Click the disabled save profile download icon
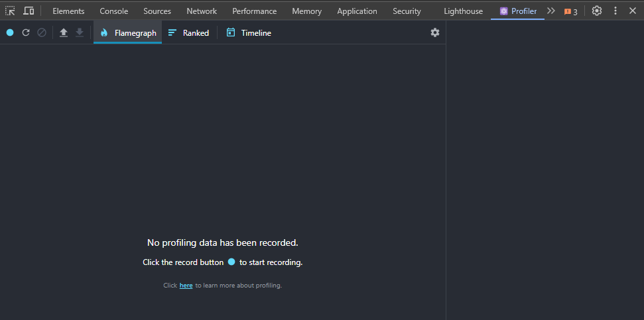644x320 pixels. (80, 32)
